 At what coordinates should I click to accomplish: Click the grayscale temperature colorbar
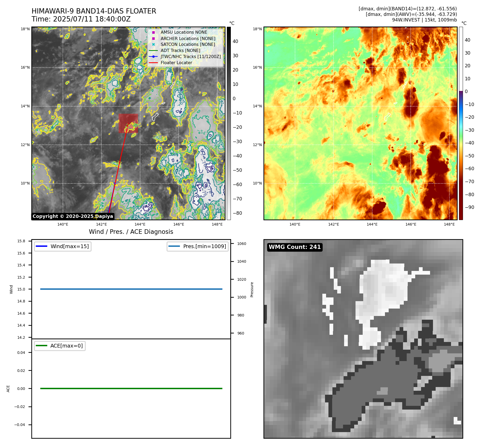pyautogui.click(x=229, y=123)
